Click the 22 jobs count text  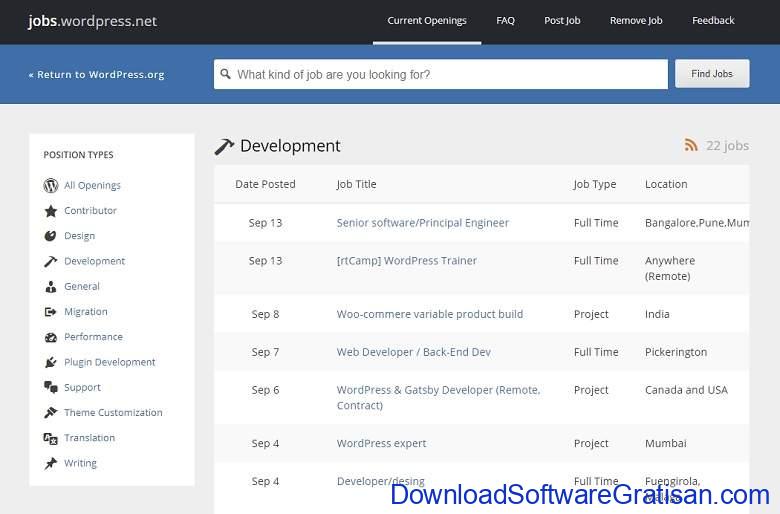727,145
